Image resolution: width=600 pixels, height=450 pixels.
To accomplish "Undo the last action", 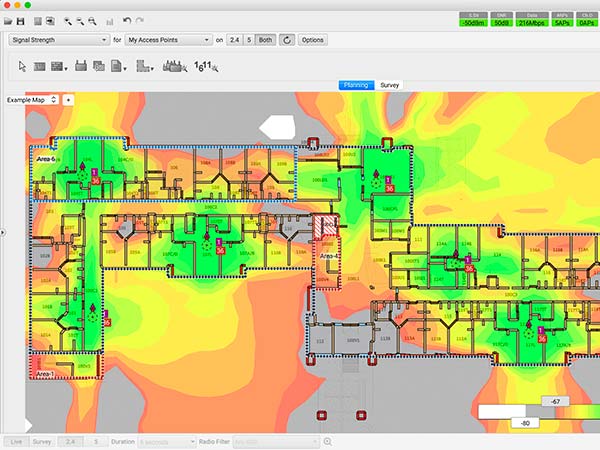I will coord(126,20).
